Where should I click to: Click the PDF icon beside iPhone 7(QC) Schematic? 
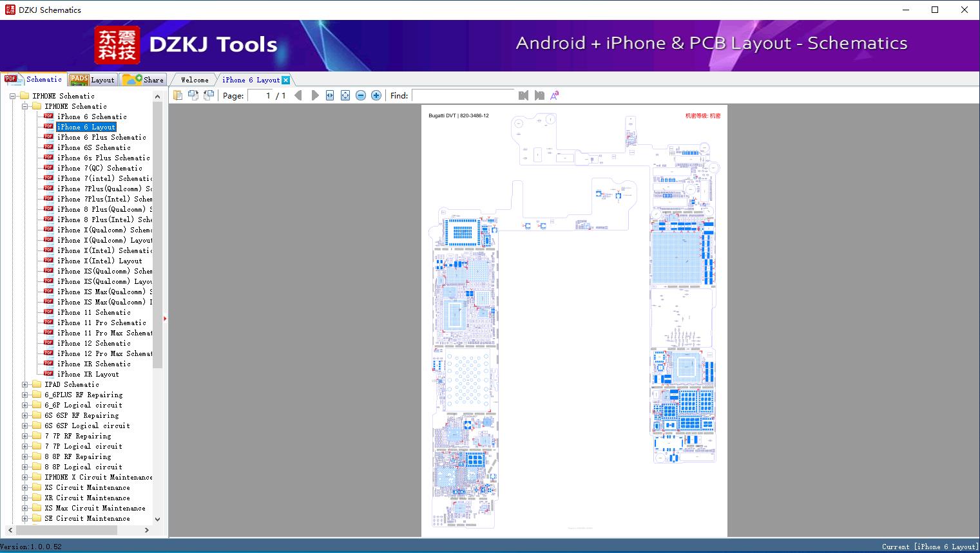click(48, 168)
